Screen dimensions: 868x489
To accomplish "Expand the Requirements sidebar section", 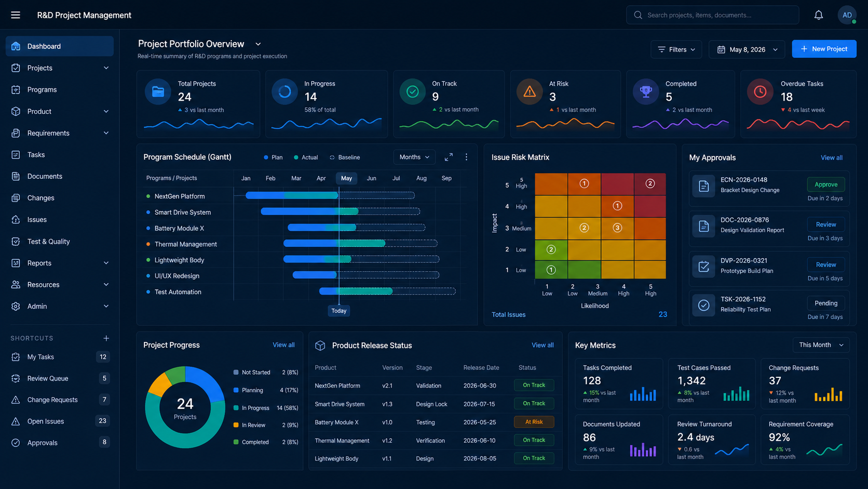I will tap(106, 133).
